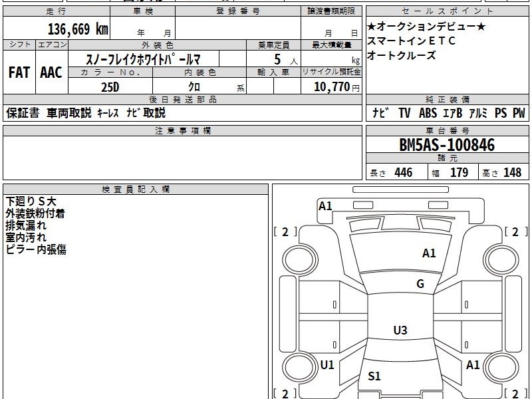The image size is (532, 399).
Task: Select the 車両取説 item
Action: click(69, 112)
